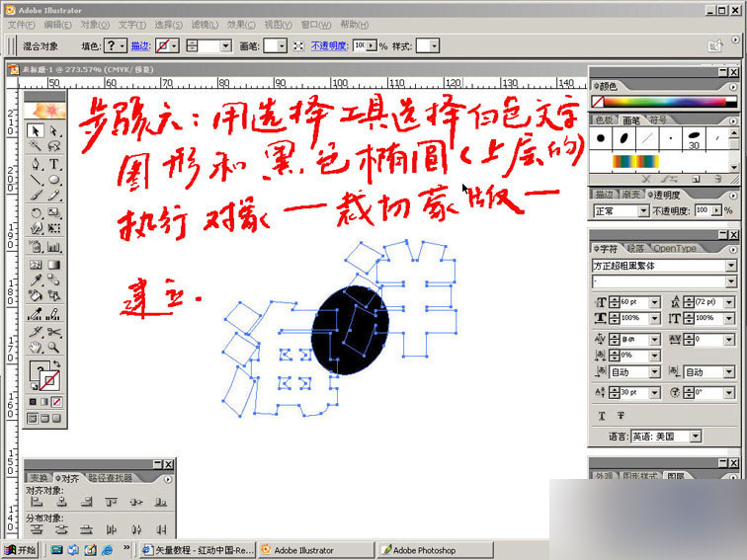Viewport: 747px width, 560px height.
Task: Switch to Full Screen Mode with menu bar
Action: [x=44, y=418]
